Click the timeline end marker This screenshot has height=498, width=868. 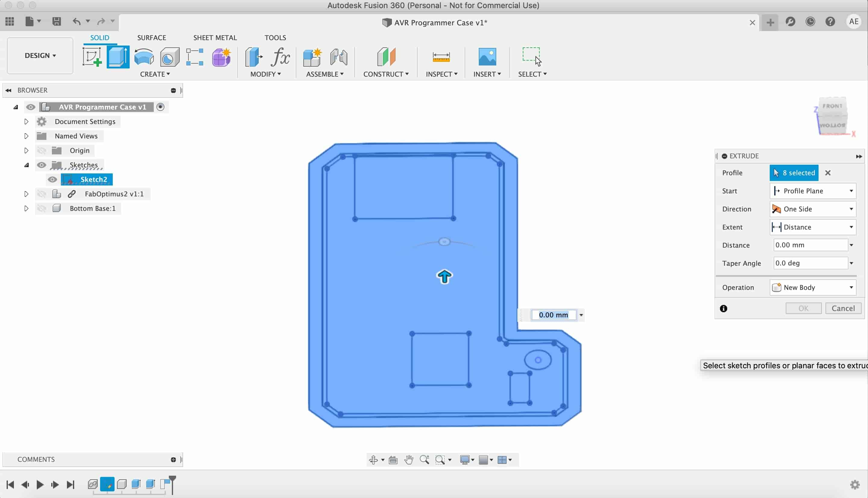[172, 485]
